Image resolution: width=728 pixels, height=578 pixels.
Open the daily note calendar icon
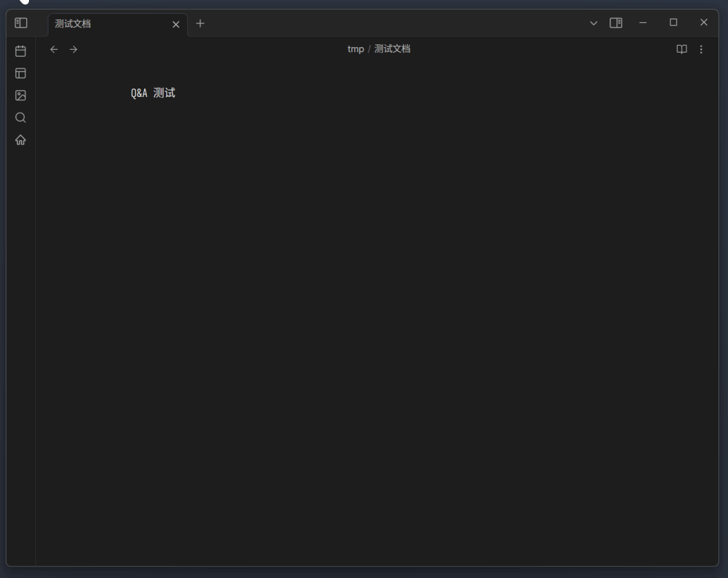(20, 51)
